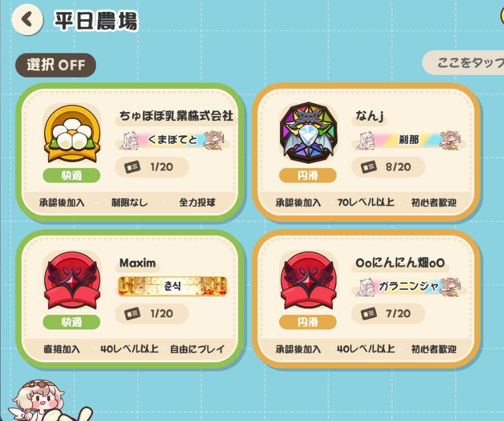Open the なんj stained-glass bat emblem
Screen dimensions: 504x421
(x=309, y=133)
